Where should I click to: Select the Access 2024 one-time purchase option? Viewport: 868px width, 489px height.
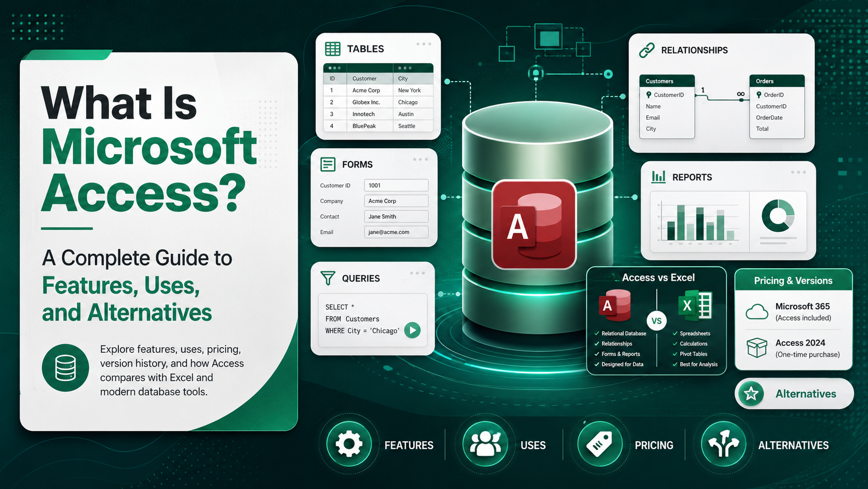[x=793, y=348]
